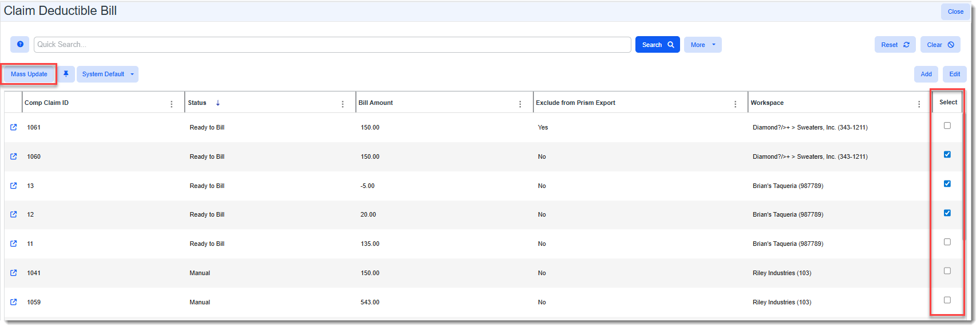Click the Add button
The image size is (980, 329).
coord(926,74)
